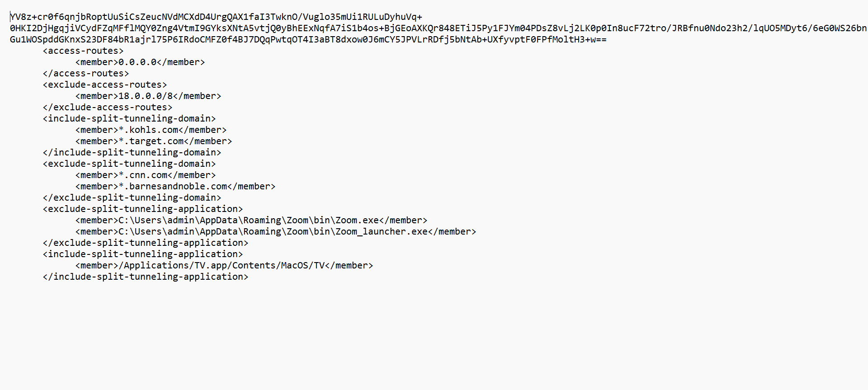Click the closing access-routes tag

(x=86, y=74)
